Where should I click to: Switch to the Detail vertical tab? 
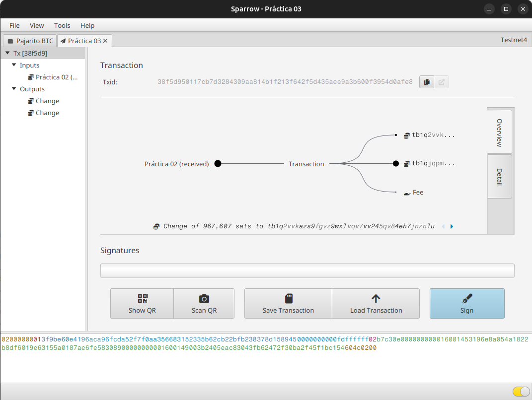[x=499, y=177]
